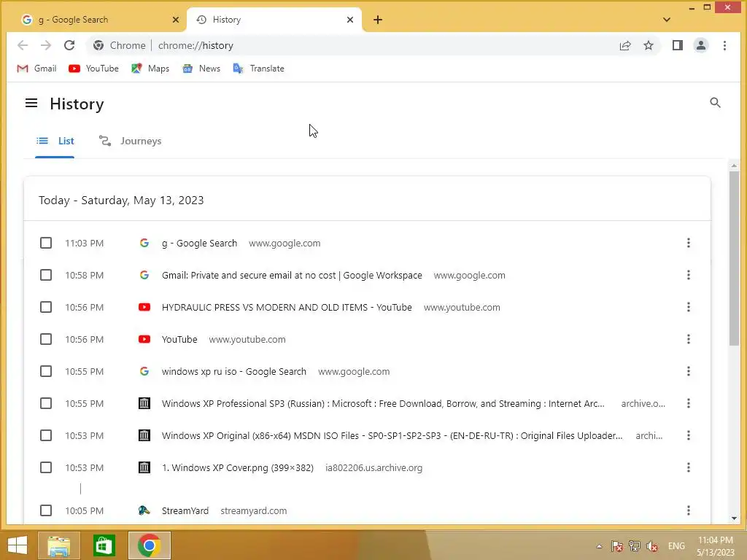Open YouTube bookmark
747x560 pixels.
click(93, 69)
